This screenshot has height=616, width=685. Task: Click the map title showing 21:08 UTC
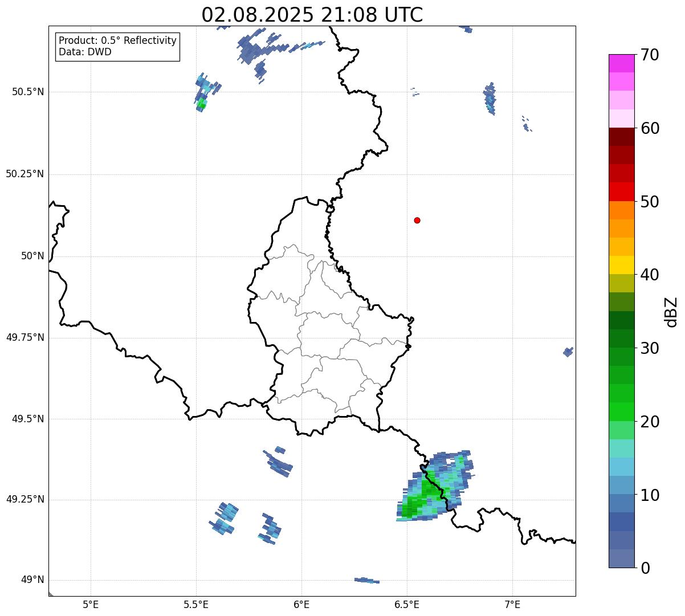point(312,15)
